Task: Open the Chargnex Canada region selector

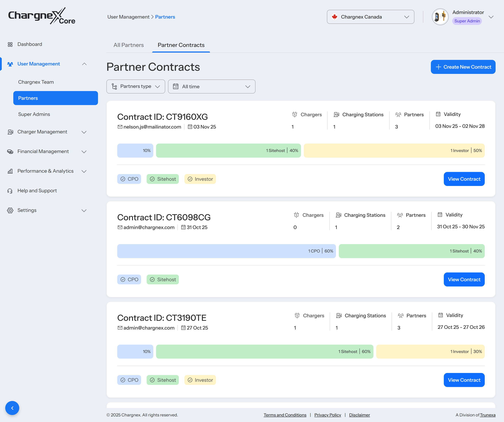Action: pos(370,17)
